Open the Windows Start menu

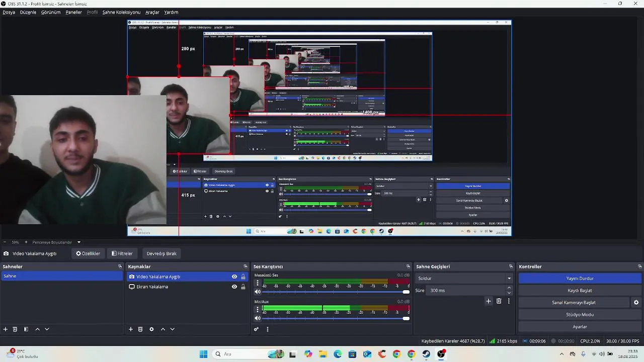(203, 354)
